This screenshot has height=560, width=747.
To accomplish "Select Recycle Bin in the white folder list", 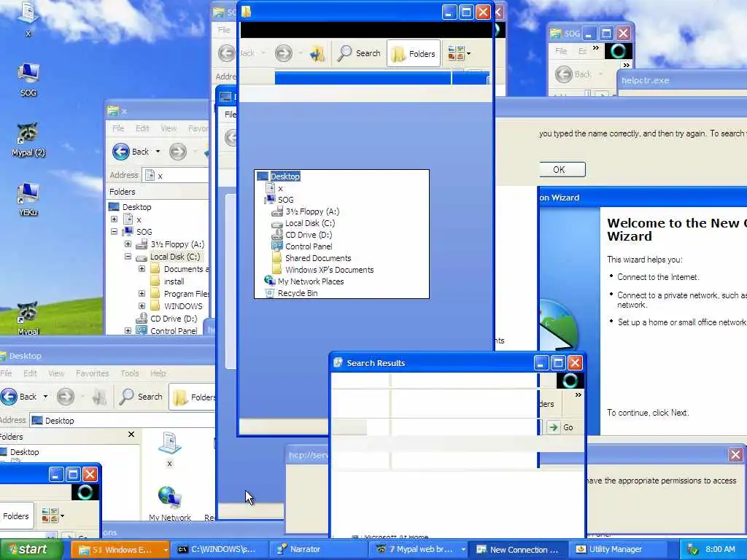I will [x=298, y=293].
